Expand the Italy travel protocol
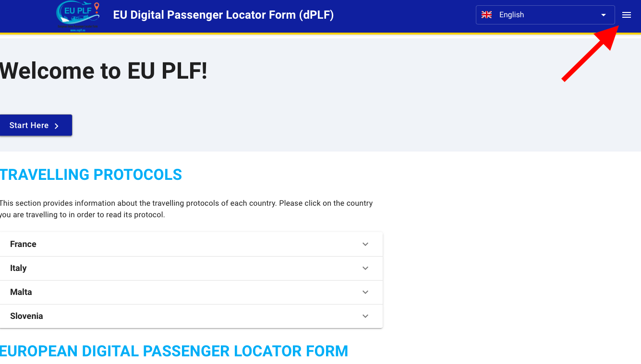The height and width of the screenshot is (364, 641). pos(192,268)
